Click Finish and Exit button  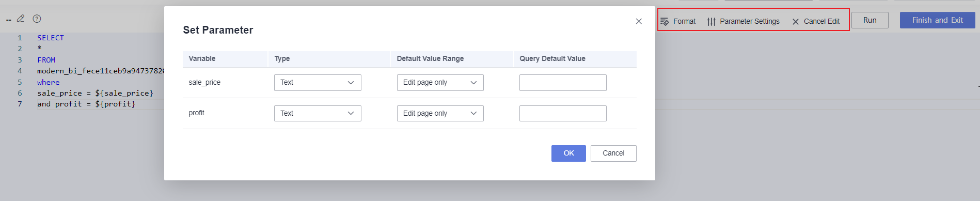938,20
